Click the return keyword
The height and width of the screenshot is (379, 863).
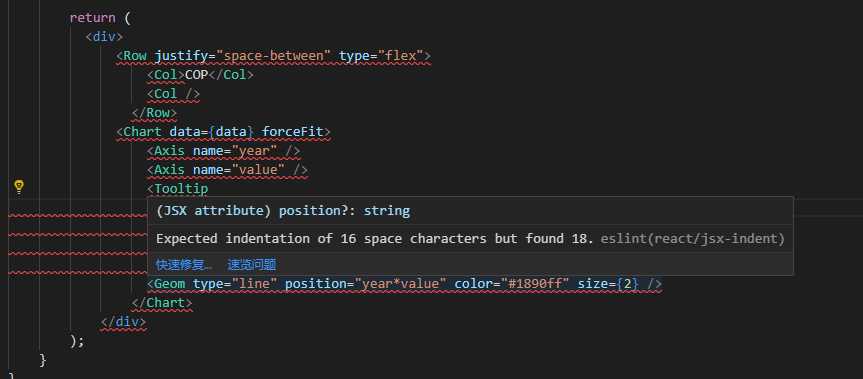coord(92,18)
